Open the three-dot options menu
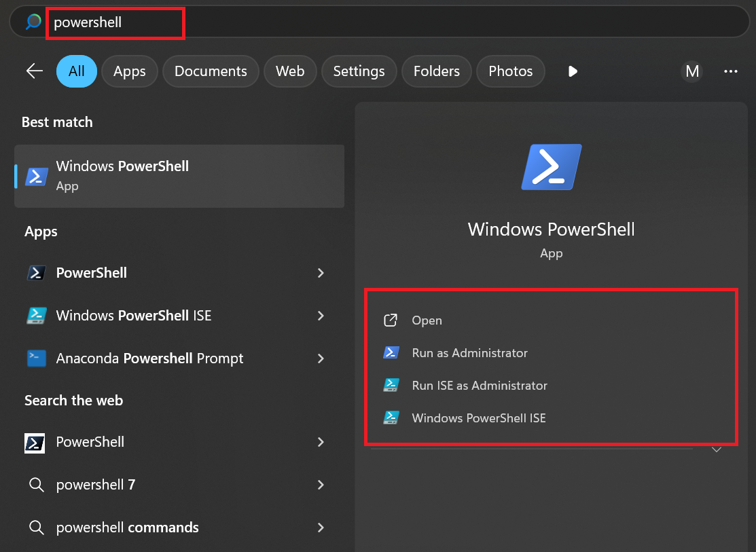 click(x=730, y=71)
